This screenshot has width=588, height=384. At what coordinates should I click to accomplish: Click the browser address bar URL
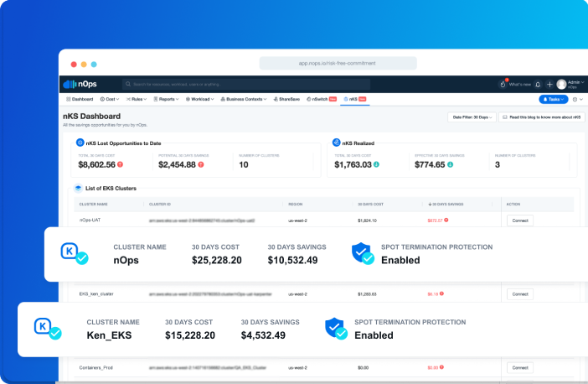point(338,63)
